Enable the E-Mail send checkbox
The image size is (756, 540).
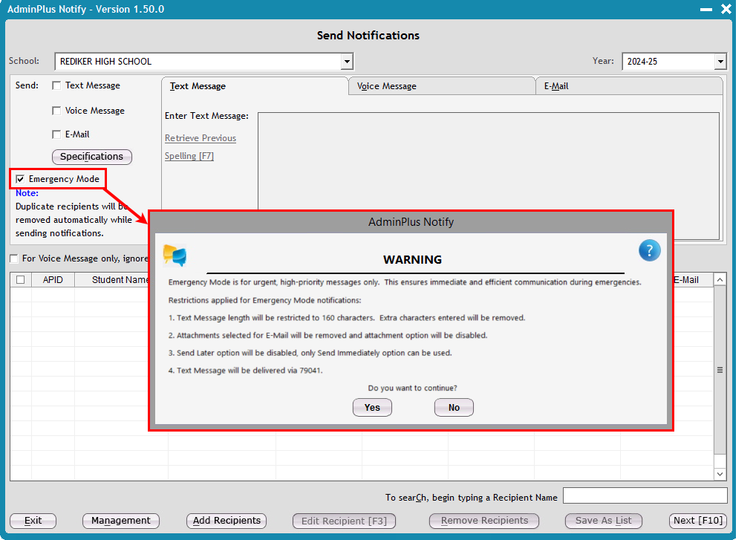[x=56, y=134]
